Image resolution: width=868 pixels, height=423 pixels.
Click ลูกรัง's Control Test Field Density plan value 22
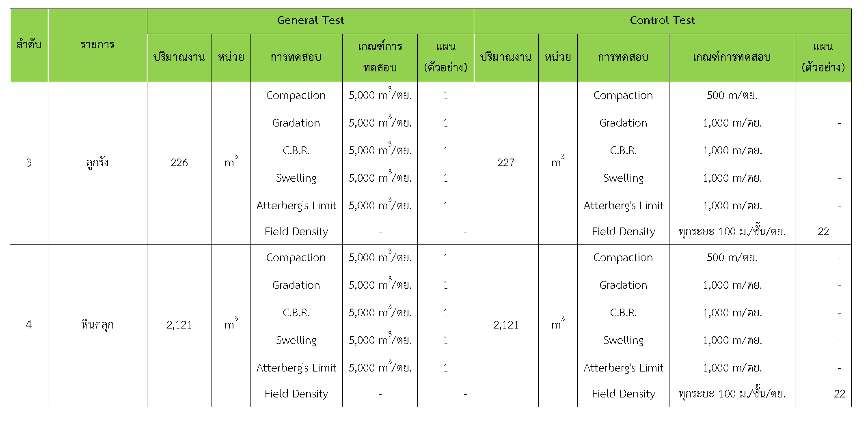click(823, 232)
